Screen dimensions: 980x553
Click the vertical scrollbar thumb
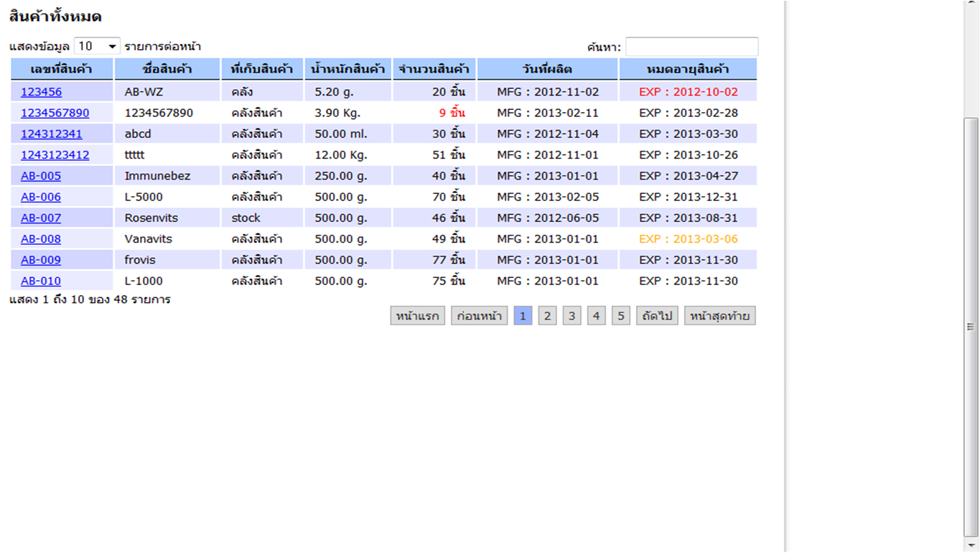point(971,327)
